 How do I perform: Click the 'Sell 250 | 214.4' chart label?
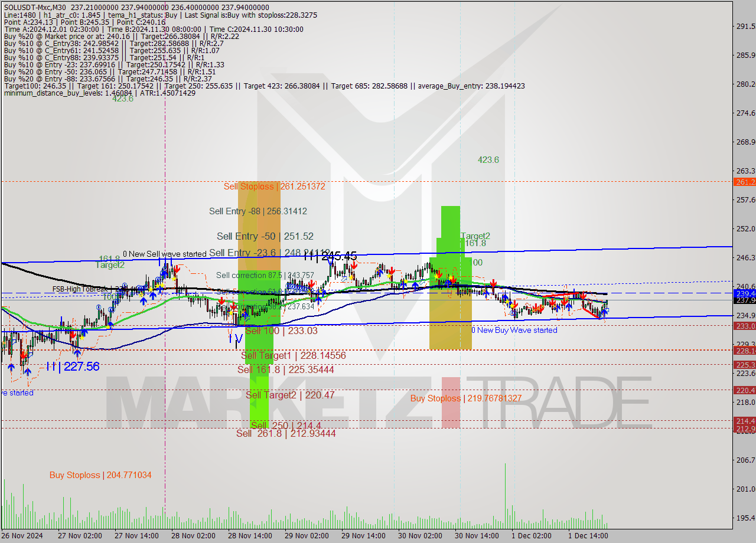(x=286, y=425)
